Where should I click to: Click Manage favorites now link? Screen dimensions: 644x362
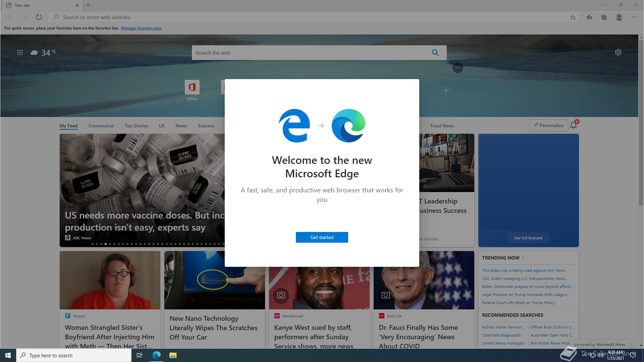[141, 28]
